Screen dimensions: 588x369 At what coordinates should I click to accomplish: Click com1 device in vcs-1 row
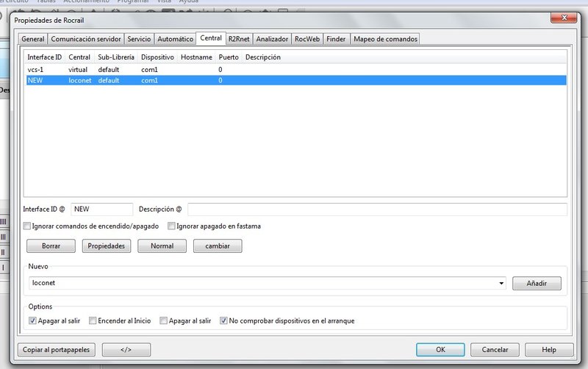(x=149, y=70)
